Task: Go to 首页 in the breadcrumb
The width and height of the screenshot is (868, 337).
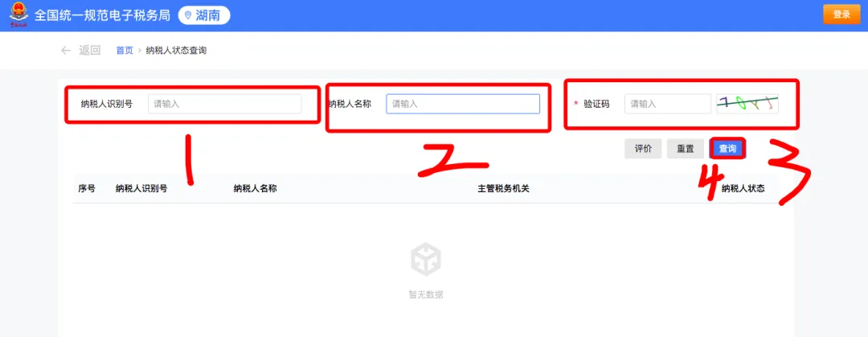Action: tap(125, 51)
